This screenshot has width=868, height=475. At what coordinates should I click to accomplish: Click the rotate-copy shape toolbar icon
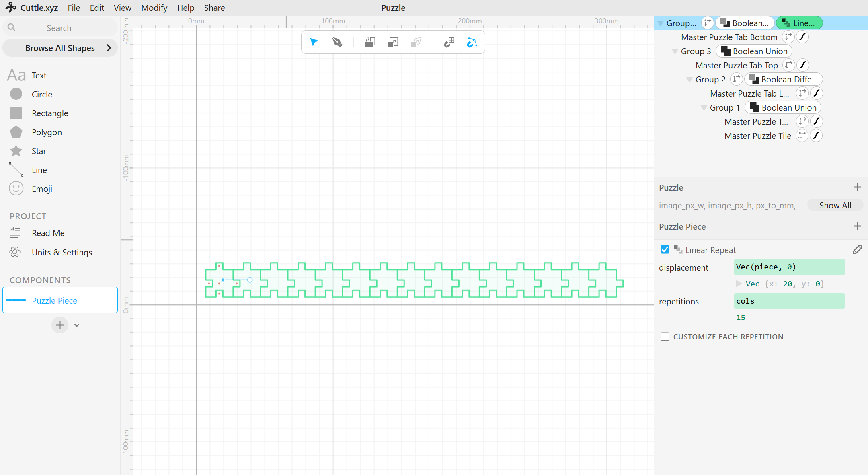370,42
